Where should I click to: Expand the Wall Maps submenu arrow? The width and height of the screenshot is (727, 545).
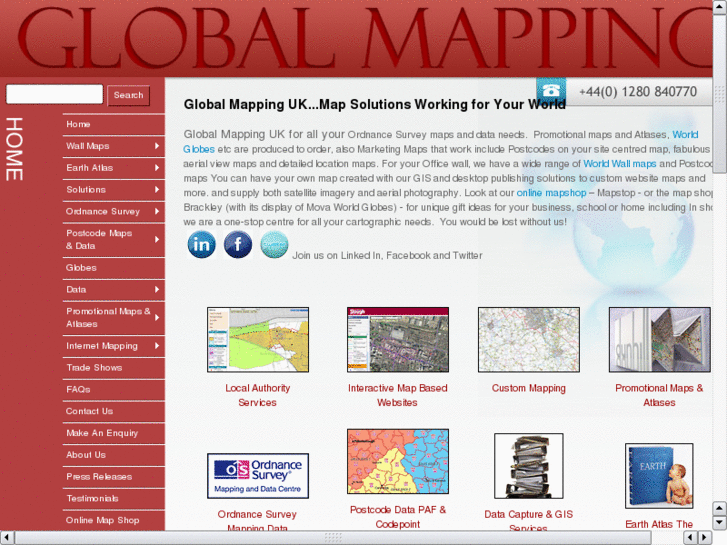click(157, 146)
